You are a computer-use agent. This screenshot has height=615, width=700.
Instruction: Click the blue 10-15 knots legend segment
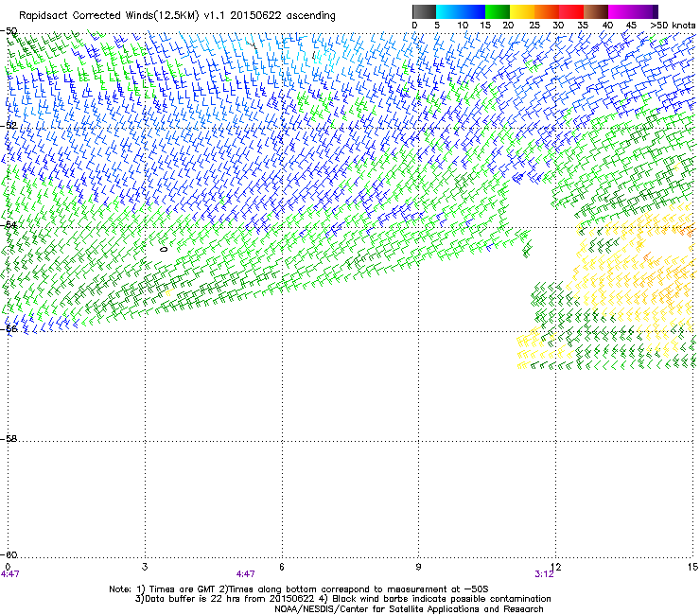[473, 11]
